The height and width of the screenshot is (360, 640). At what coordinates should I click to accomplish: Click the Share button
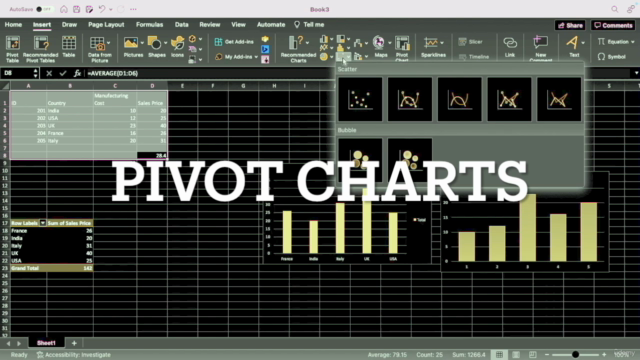[x=570, y=25]
